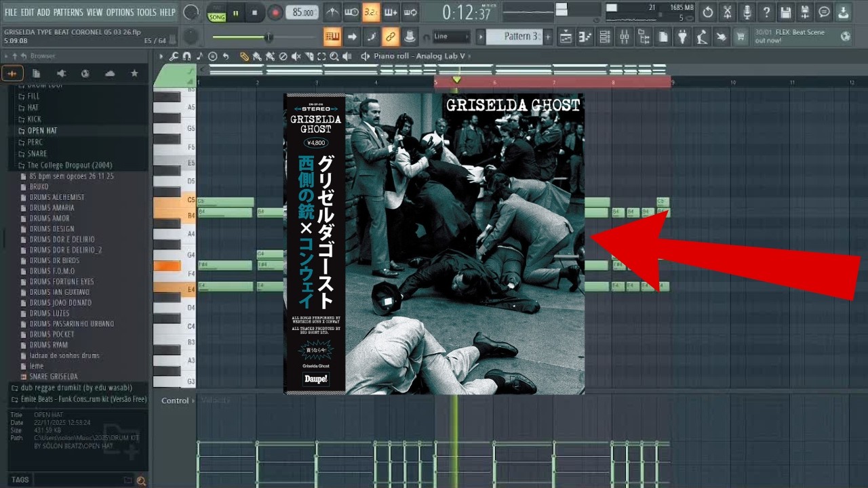The image size is (868, 488).
Task: Open the news/chat bubble icon
Action: [824, 12]
